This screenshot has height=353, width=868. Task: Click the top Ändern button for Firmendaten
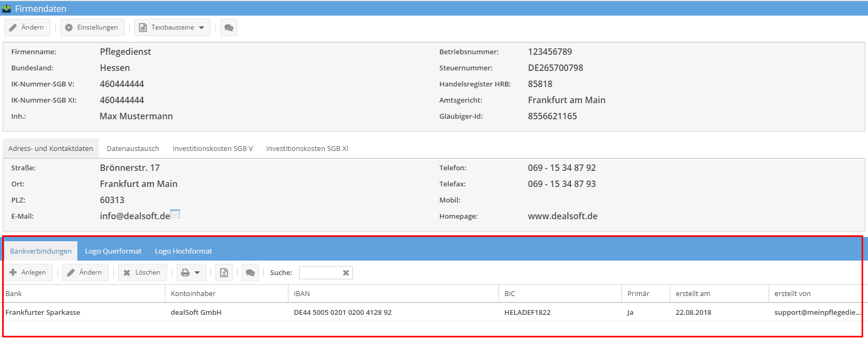pos(27,27)
